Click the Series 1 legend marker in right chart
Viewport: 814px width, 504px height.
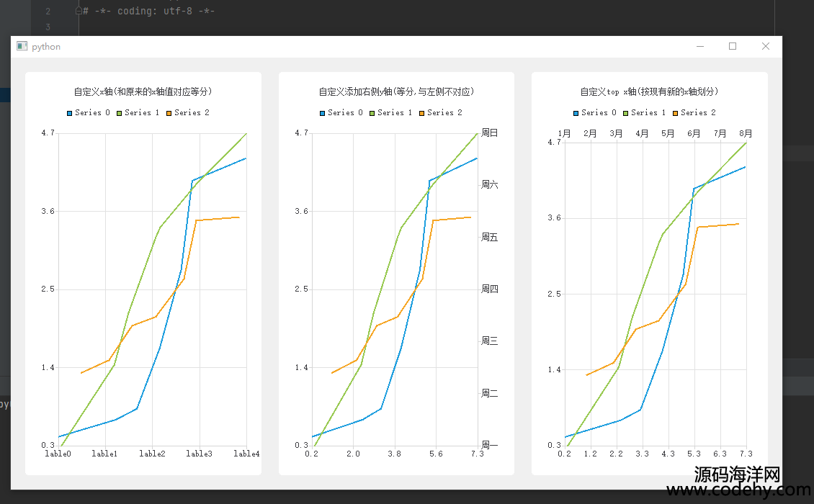pos(626,113)
